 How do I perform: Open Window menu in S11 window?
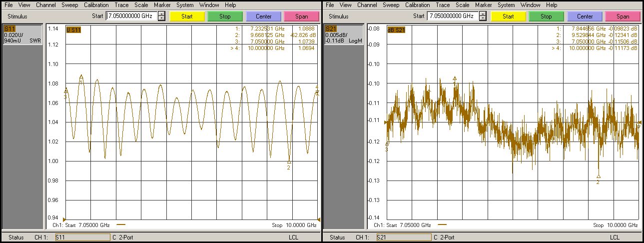point(209,5)
